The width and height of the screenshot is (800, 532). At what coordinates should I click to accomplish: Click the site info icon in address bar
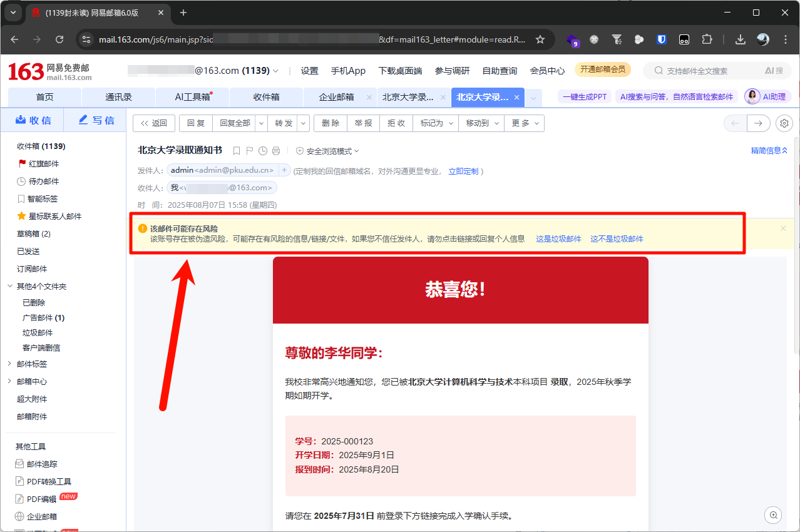tap(87, 39)
